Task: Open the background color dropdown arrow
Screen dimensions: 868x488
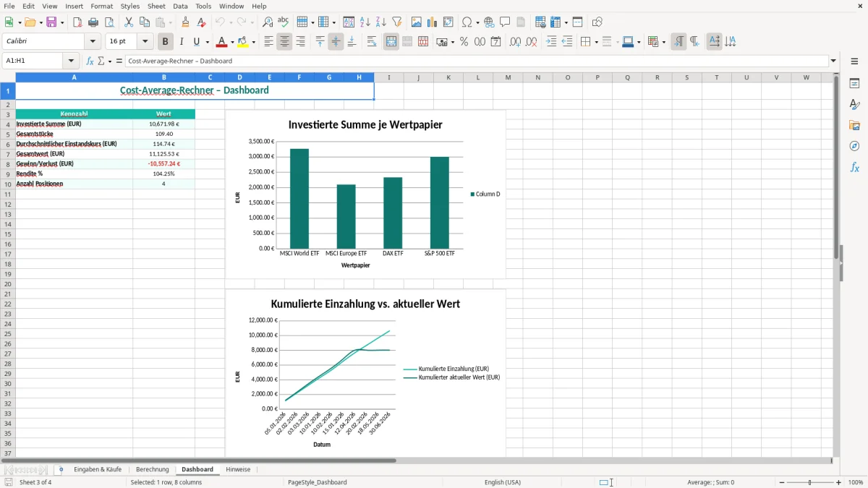Action: (253, 42)
